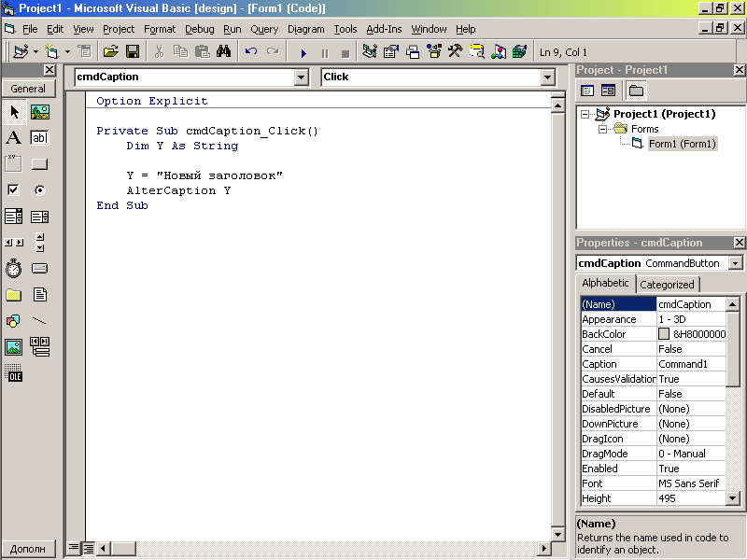Select the Shape control tool

14,321
